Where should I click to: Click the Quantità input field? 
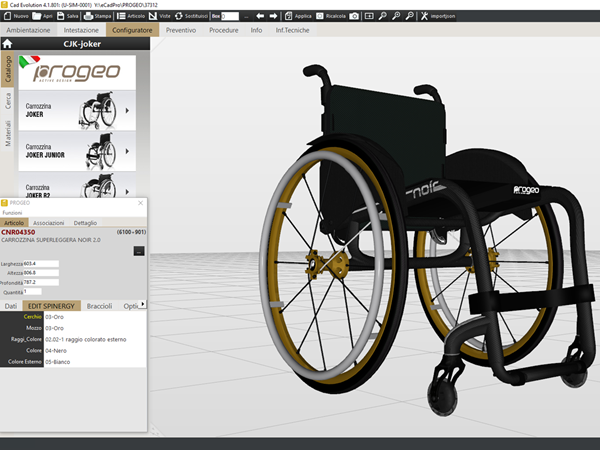33,292
